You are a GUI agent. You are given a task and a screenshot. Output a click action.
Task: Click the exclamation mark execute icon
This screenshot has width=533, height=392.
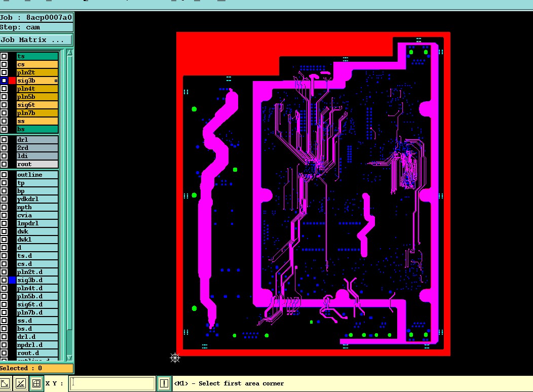[x=164, y=383]
